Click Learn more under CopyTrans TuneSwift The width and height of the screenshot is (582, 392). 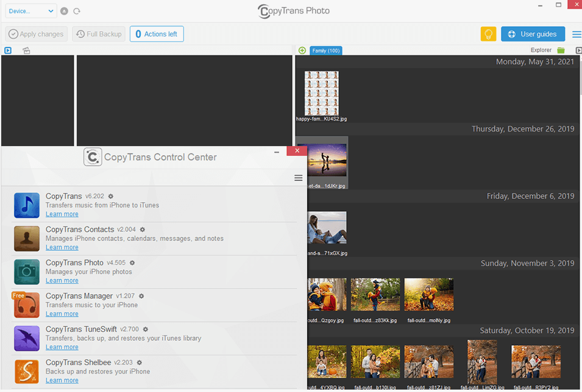(62, 347)
